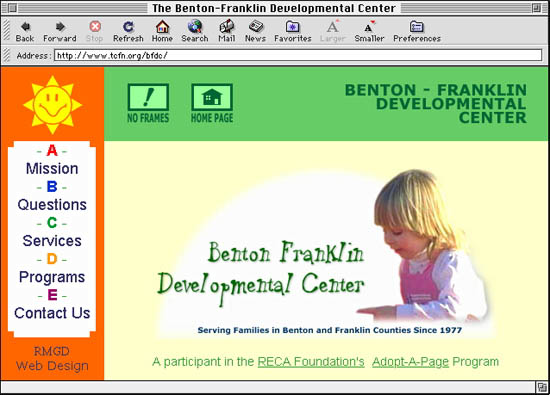Click the RMGD Web Design credit
Image resolution: width=550 pixels, height=395 pixels.
(52, 359)
